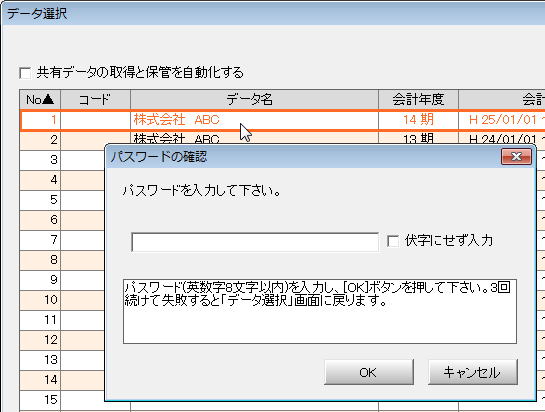Enable the 伏字にせず入力 checkbox
This screenshot has height=412, width=545.
pyautogui.click(x=393, y=241)
